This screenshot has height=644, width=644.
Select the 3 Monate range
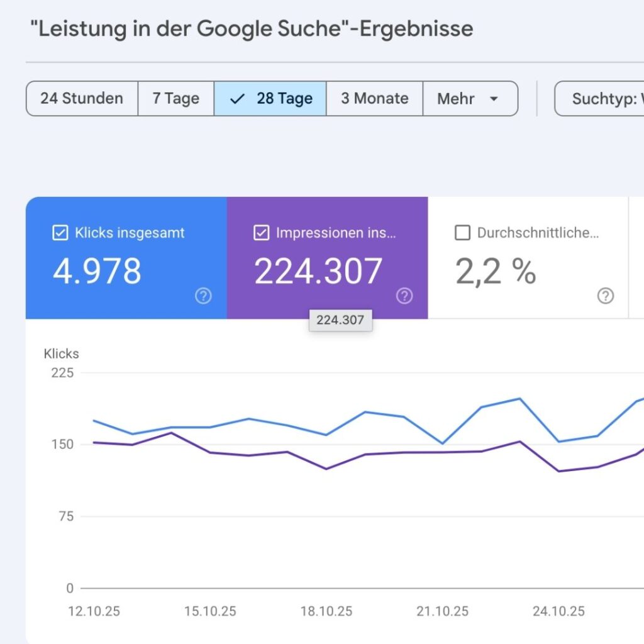click(x=375, y=99)
